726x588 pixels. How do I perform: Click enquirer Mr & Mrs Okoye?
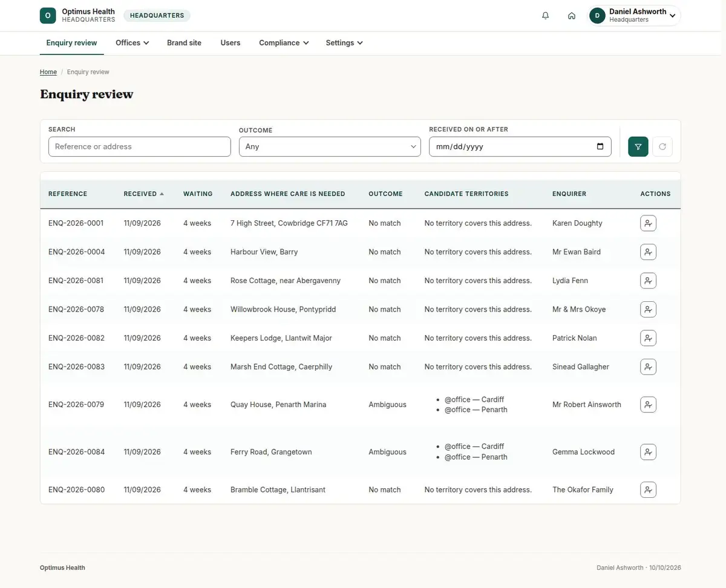[x=579, y=309]
